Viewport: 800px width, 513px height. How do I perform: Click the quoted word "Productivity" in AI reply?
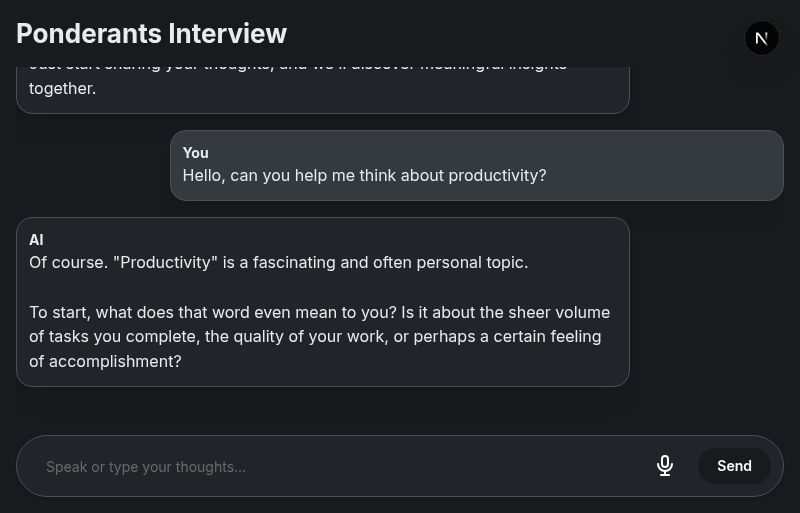click(165, 262)
